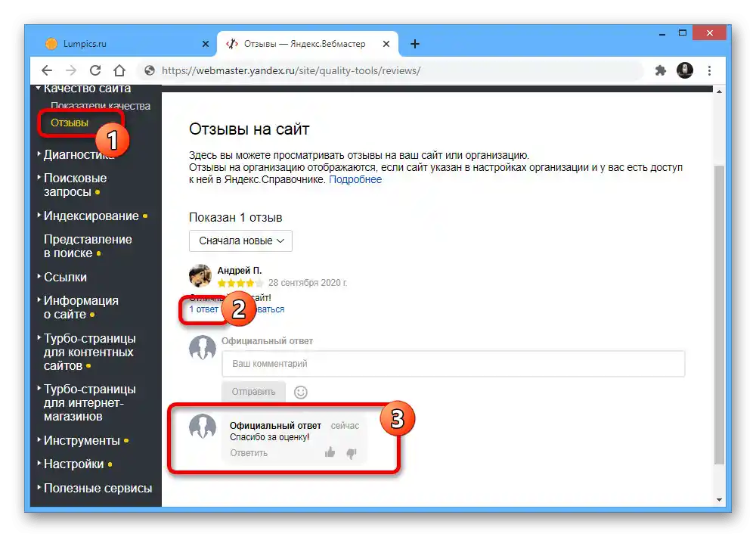
Task: Click the 'Спасибо за оценку!' reply text
Action: [270, 437]
